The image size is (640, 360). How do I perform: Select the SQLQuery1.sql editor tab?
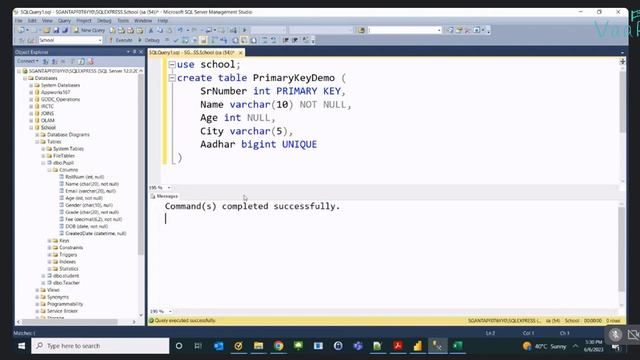pyautogui.click(x=192, y=53)
